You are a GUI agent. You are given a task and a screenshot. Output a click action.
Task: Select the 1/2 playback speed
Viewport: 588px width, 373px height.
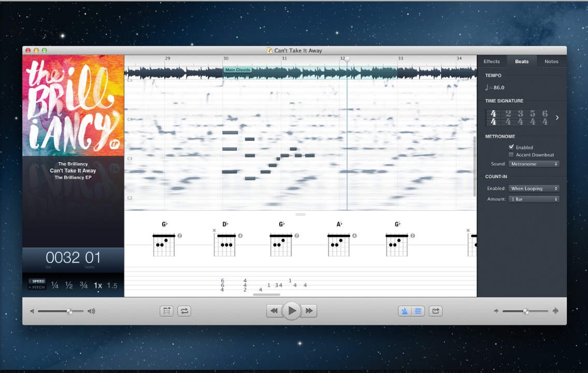point(68,284)
